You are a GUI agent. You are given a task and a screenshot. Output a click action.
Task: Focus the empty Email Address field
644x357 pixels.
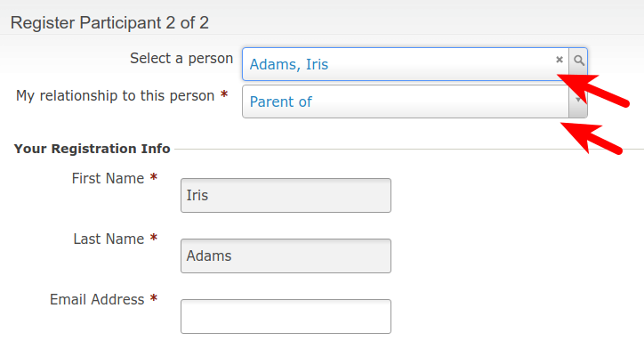tap(286, 316)
